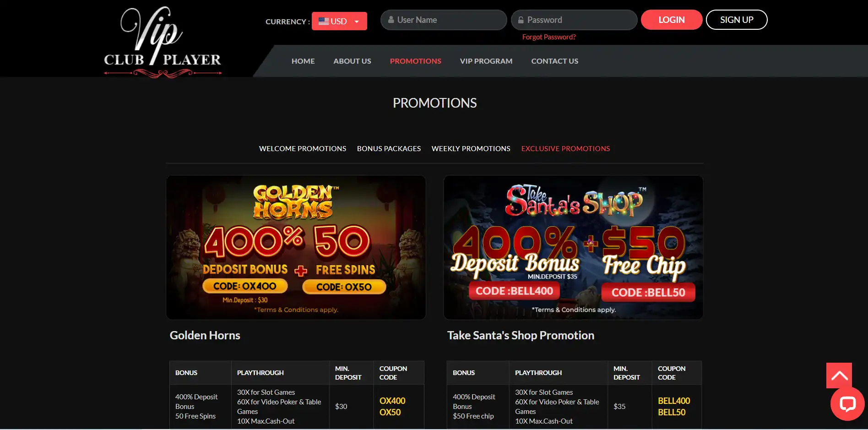Open the Golden Horns promotion banner
The height and width of the screenshot is (430, 868).
pyautogui.click(x=296, y=247)
